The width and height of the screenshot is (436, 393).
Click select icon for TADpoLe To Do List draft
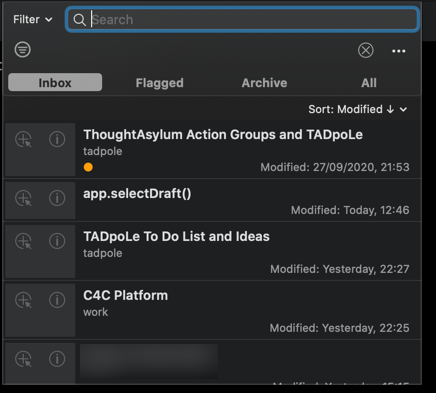click(x=23, y=241)
